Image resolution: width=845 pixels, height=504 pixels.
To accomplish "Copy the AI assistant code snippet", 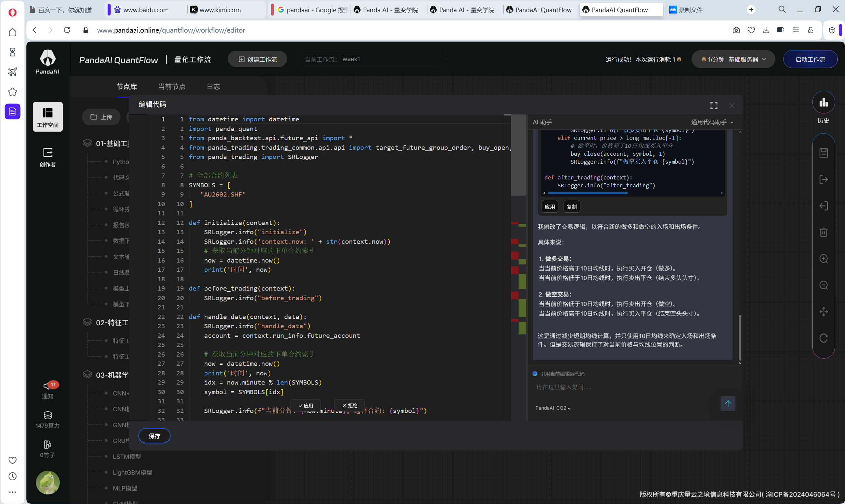I will (572, 206).
